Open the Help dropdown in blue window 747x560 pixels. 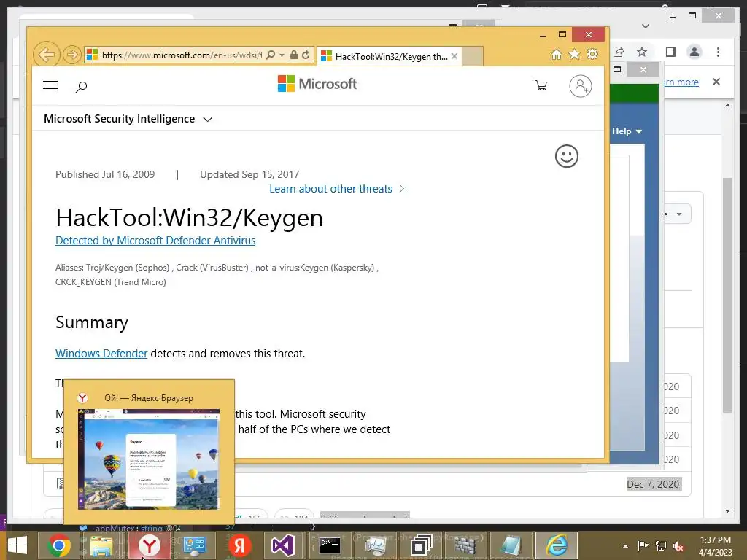point(627,131)
